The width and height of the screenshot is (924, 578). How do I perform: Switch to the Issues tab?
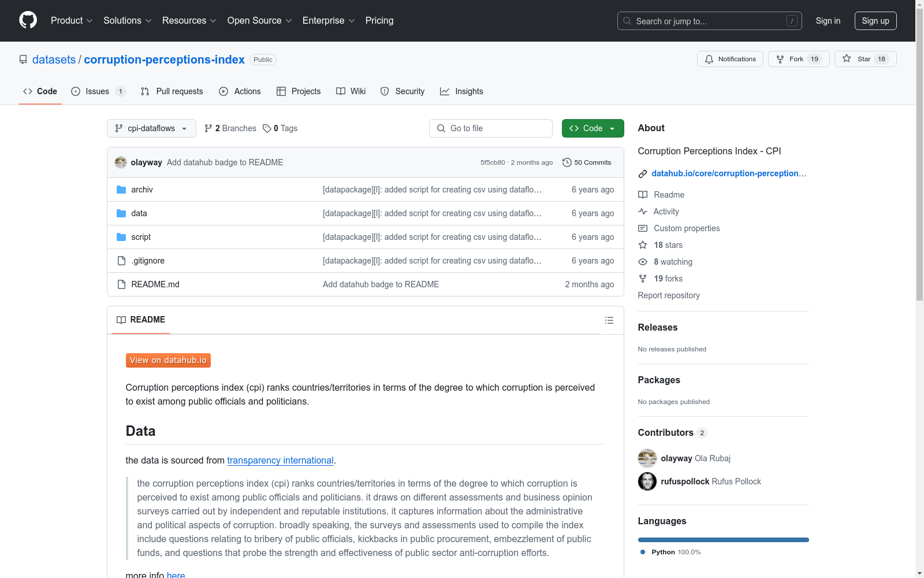coord(98,91)
